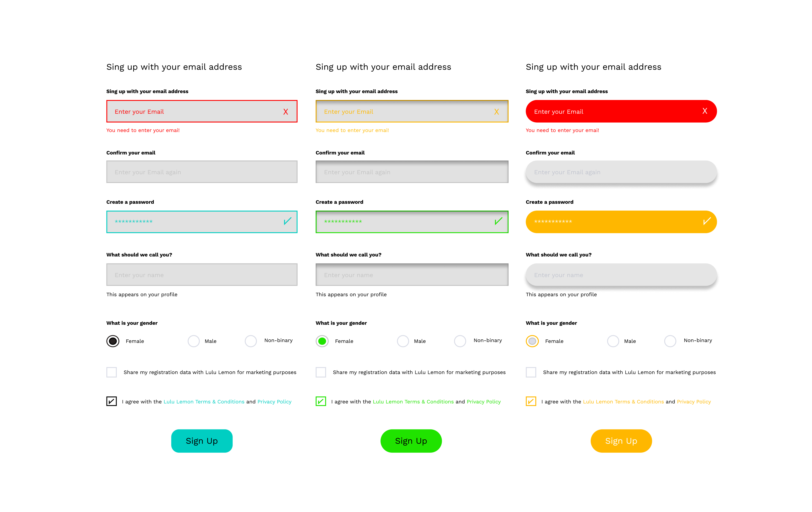Image resolution: width=812 pixels, height=512 pixels.
Task: Toggle the orange terms agreement checkbox
Action: click(531, 401)
